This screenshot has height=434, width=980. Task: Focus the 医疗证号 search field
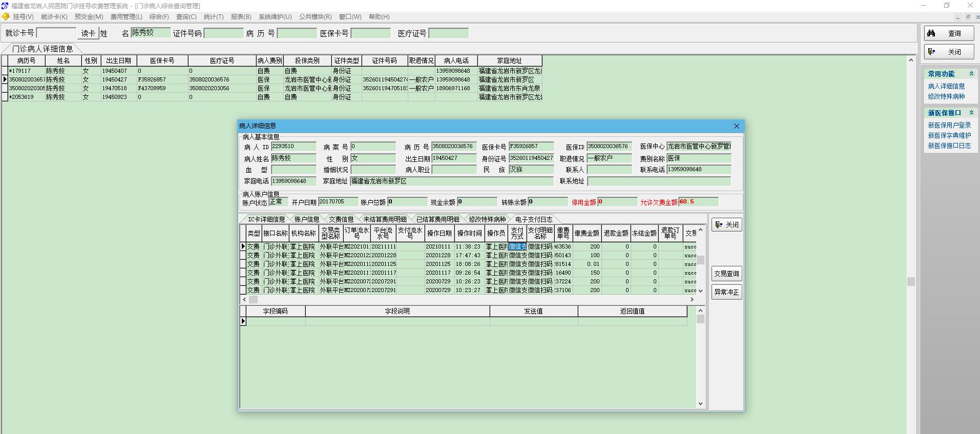(x=449, y=33)
